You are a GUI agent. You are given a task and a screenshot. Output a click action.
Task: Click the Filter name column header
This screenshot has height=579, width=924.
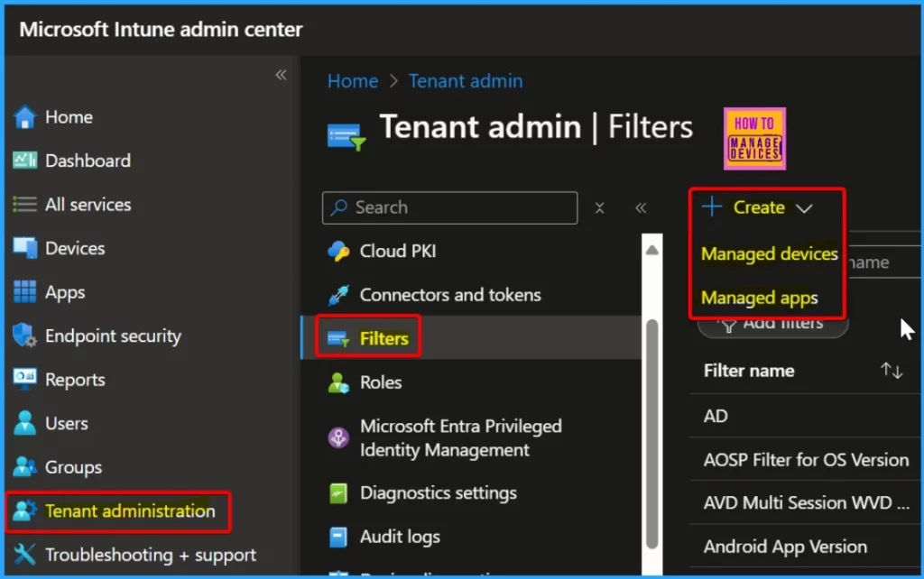coord(749,371)
